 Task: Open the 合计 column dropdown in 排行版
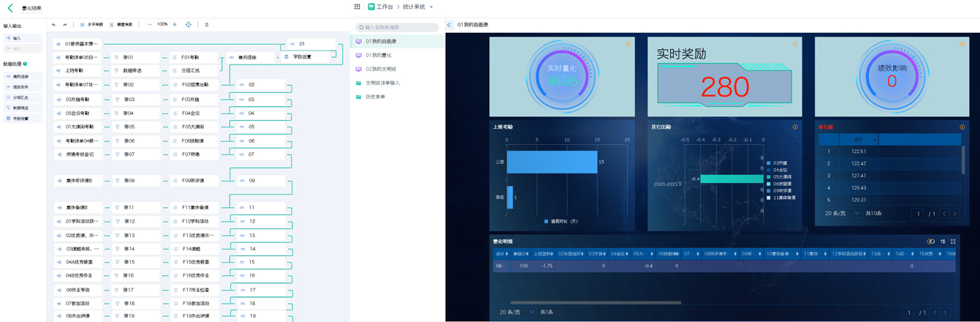875,140
